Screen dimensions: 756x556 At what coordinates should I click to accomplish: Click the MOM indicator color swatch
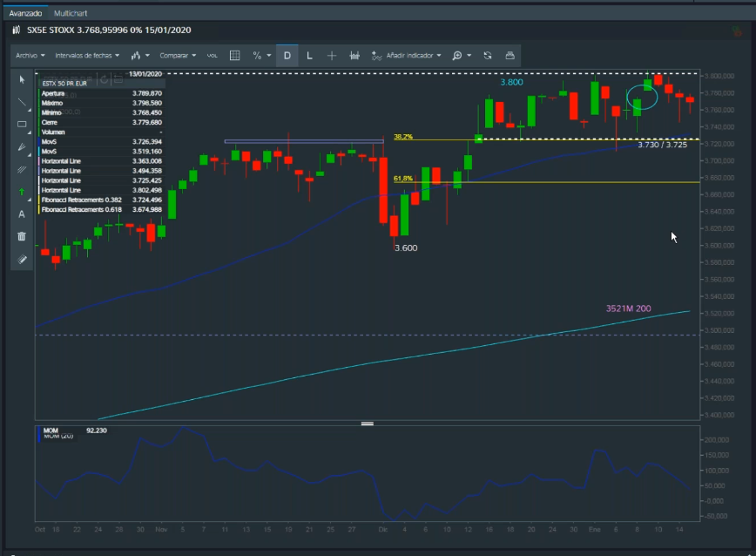coord(39,431)
